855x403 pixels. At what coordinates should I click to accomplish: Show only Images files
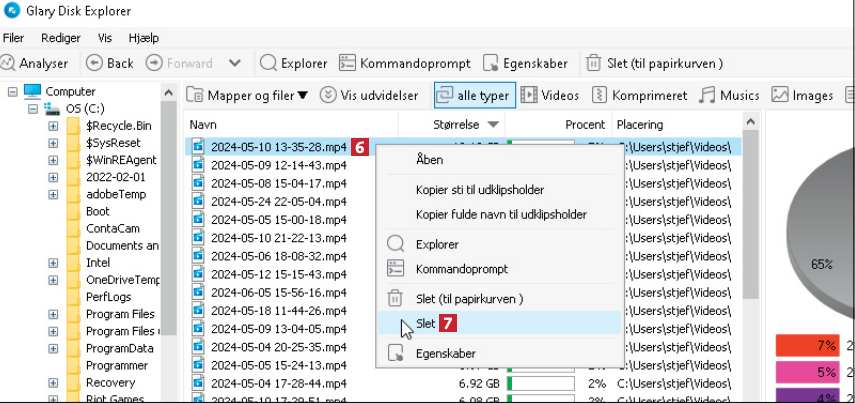[780, 95]
